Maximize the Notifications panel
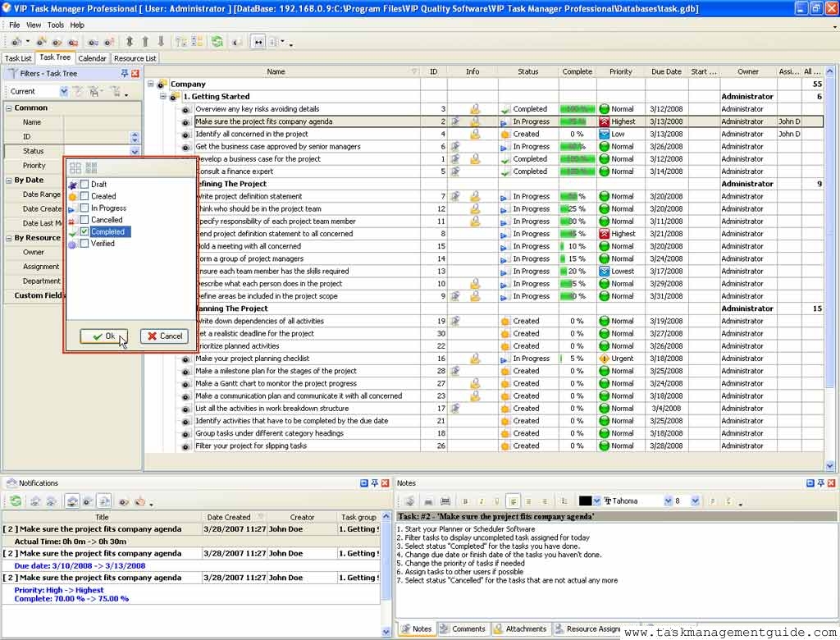Image resolution: width=840 pixels, height=640 pixels. click(x=364, y=483)
